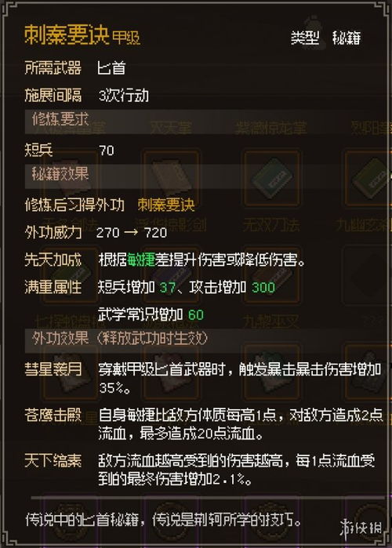Select the 天下缟素 effect name

click(53, 461)
